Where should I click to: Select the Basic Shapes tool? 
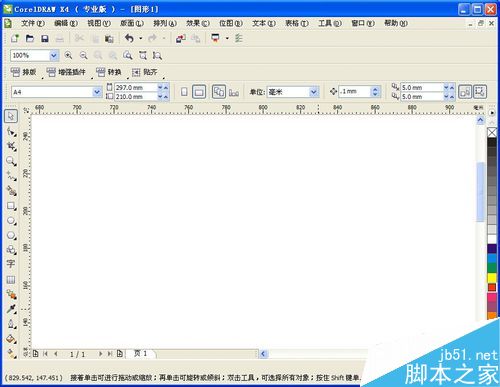(x=11, y=250)
